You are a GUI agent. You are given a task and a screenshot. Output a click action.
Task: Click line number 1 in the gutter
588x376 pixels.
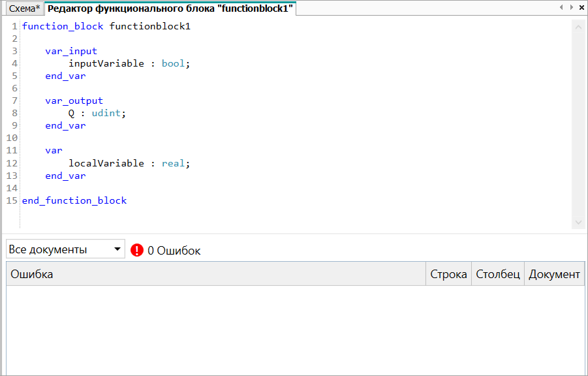point(14,27)
